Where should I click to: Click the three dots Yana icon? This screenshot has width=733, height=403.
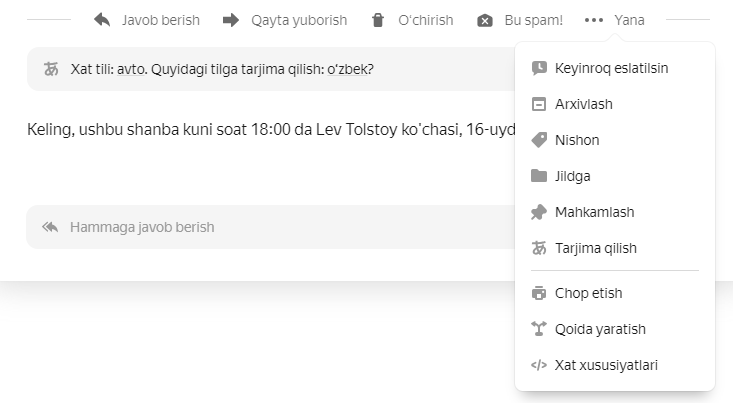point(594,20)
